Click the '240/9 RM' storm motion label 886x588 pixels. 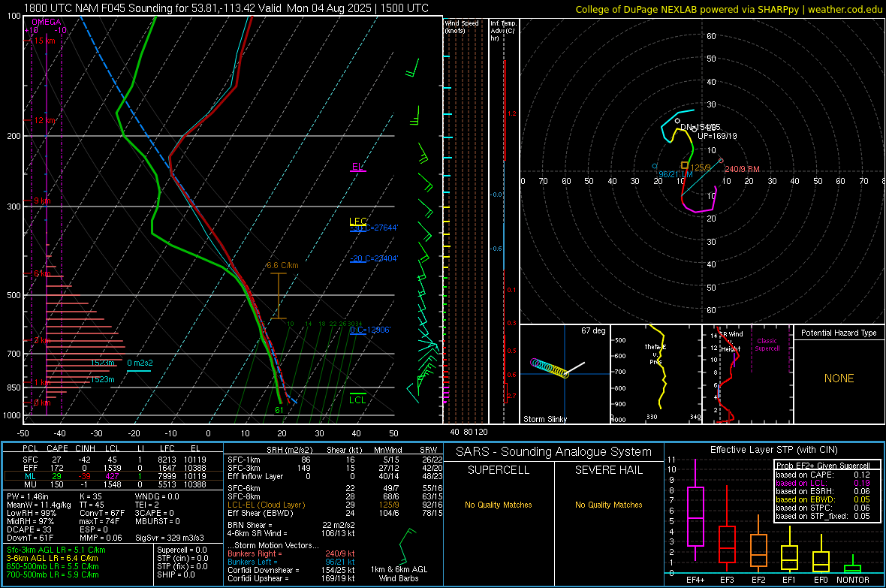(x=742, y=169)
